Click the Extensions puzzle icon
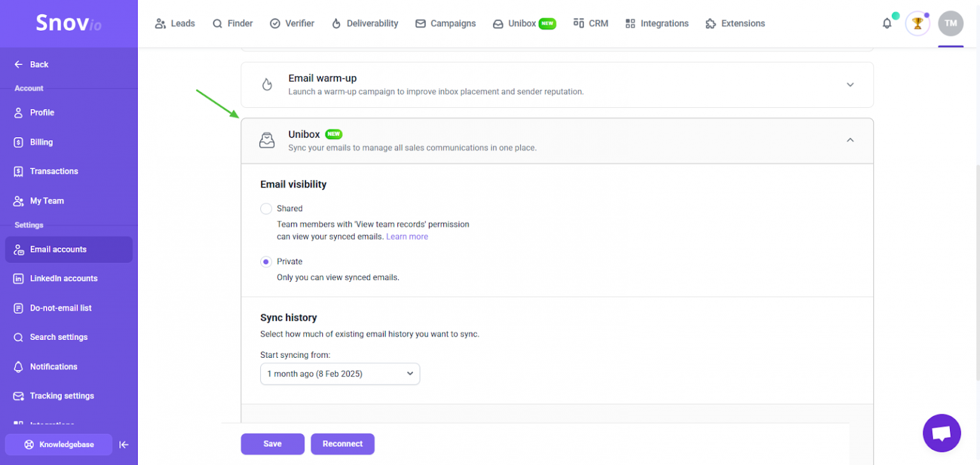Image resolution: width=980 pixels, height=465 pixels. click(711, 24)
